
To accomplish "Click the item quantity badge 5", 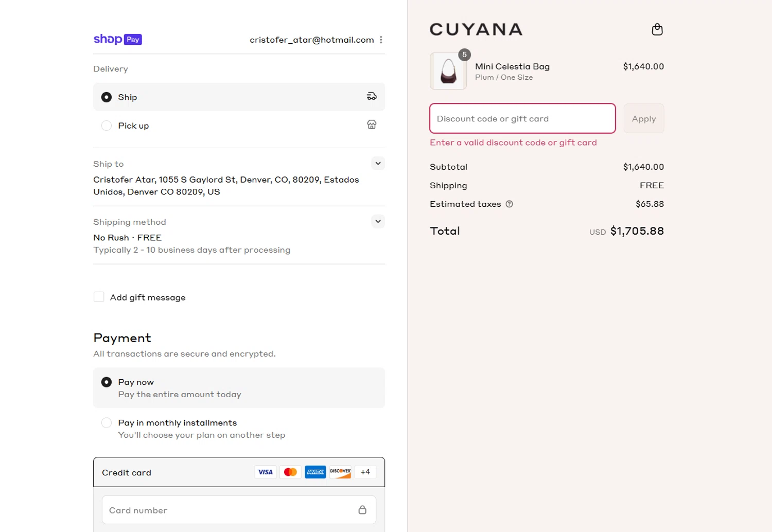I will [x=464, y=55].
